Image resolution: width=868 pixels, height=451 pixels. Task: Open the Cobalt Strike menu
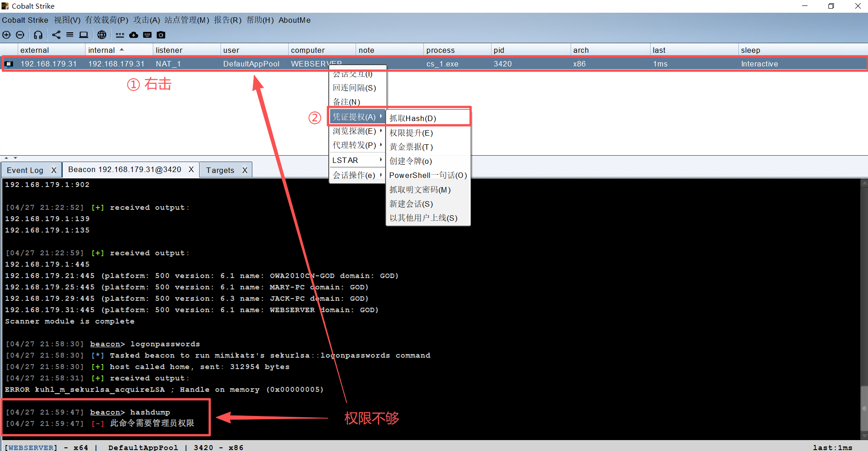click(x=25, y=20)
